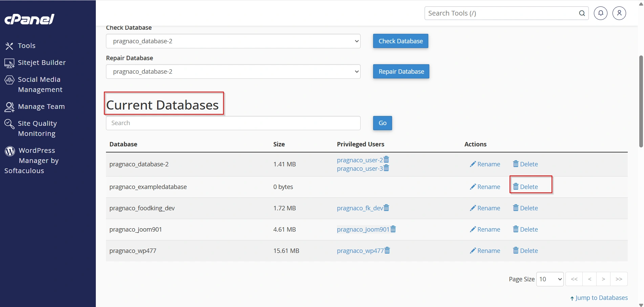This screenshot has height=307, width=644.
Task: Open privileged user pragnaco_fk_dev
Action: pos(360,208)
